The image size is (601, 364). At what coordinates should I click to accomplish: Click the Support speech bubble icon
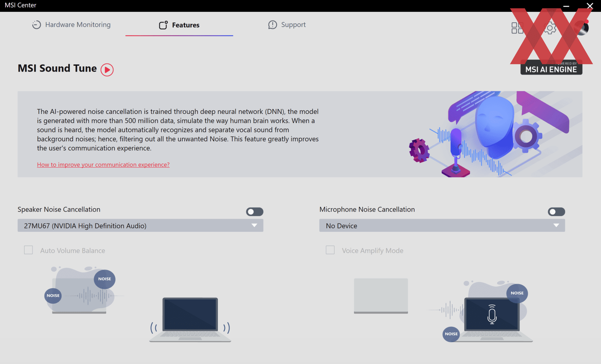tap(273, 25)
